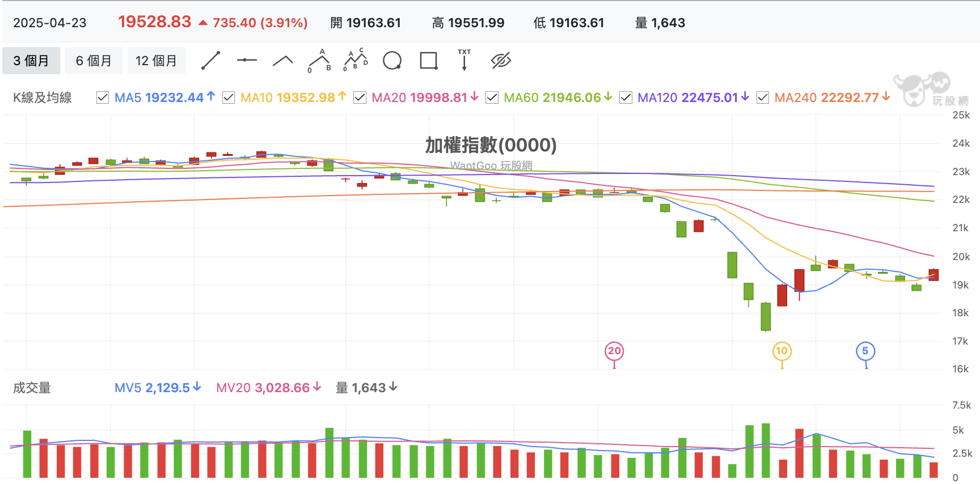Select the rectangle shape drawing tool
Viewport: 980px width, 484px height.
point(428,61)
